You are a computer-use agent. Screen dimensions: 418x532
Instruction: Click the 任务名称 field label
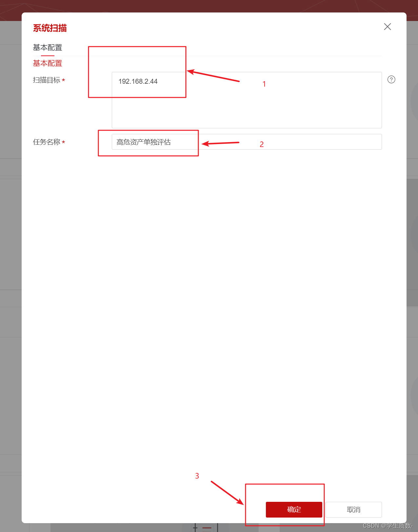[x=47, y=142]
